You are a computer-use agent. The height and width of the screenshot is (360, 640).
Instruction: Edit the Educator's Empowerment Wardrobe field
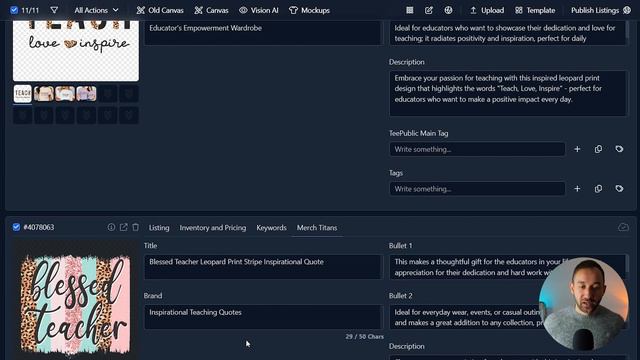264,33
